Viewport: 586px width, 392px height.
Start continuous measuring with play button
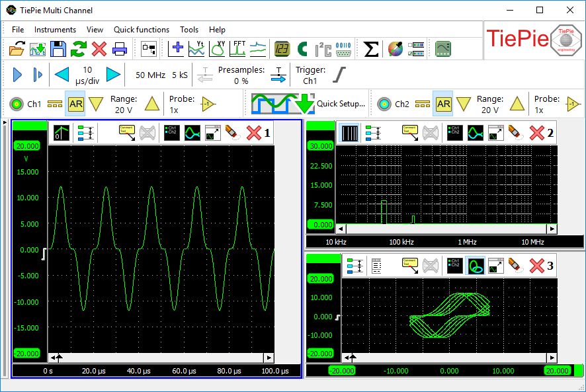17,75
